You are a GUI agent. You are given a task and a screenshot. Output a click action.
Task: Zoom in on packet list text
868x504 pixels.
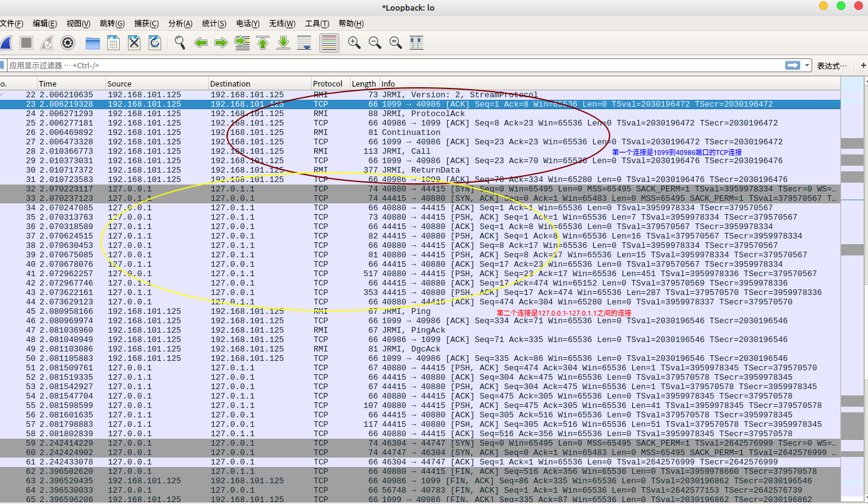tap(354, 43)
